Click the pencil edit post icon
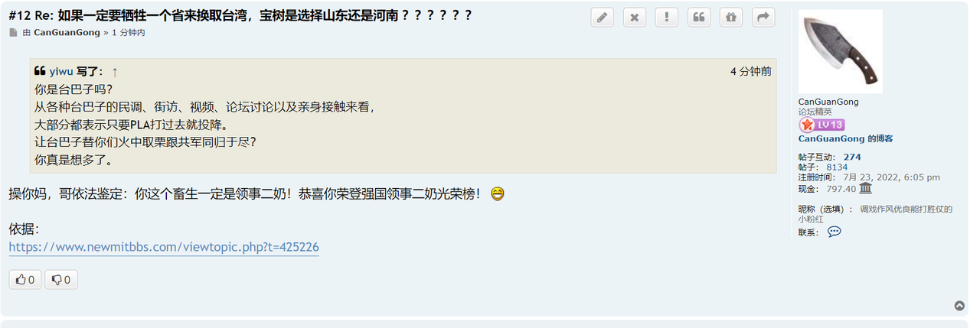This screenshot has height=328, width=980. [x=603, y=18]
